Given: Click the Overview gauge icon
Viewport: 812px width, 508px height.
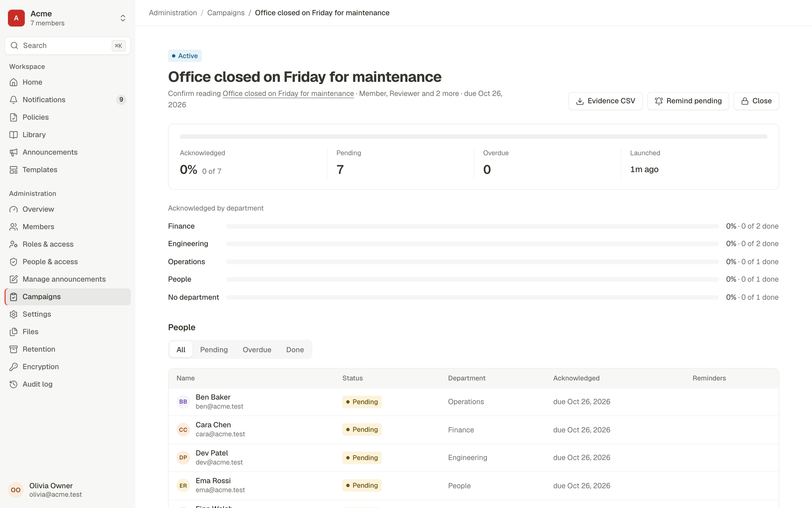Looking at the screenshot, I should tap(14, 209).
